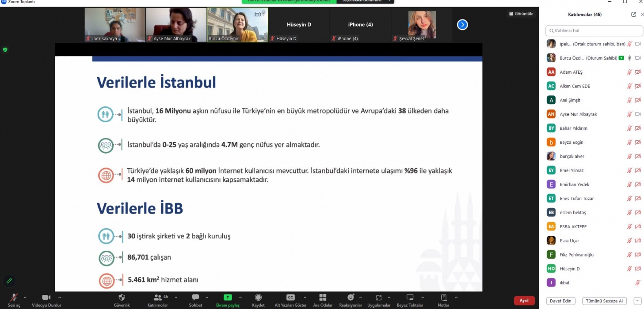The image size is (644, 309).
Task: Open the Güvenlik security shield icon
Action: [x=122, y=298]
